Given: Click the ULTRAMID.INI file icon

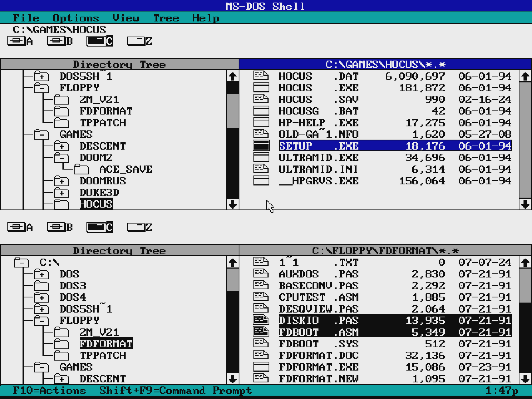Looking at the screenshot, I should click(261, 169).
